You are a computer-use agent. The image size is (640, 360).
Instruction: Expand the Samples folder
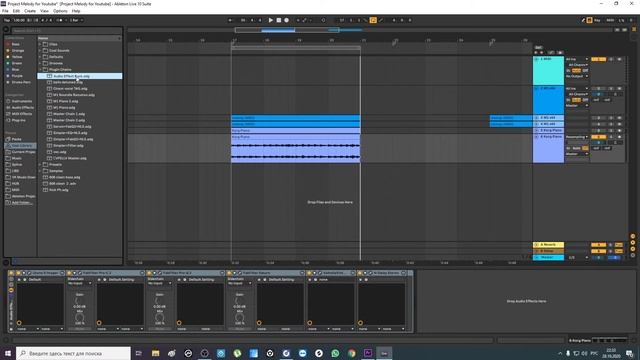[40, 171]
